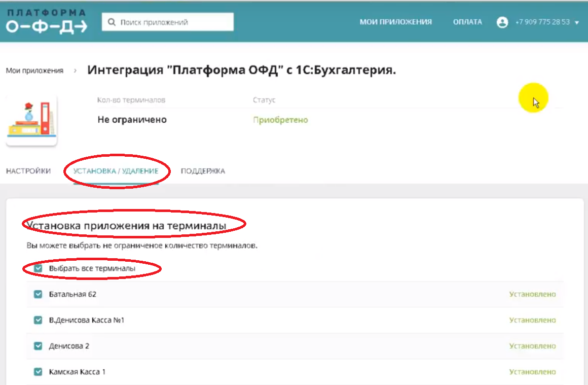The height and width of the screenshot is (385, 588).
Task: Click Установлено status for Батальная 62
Action: [533, 294]
